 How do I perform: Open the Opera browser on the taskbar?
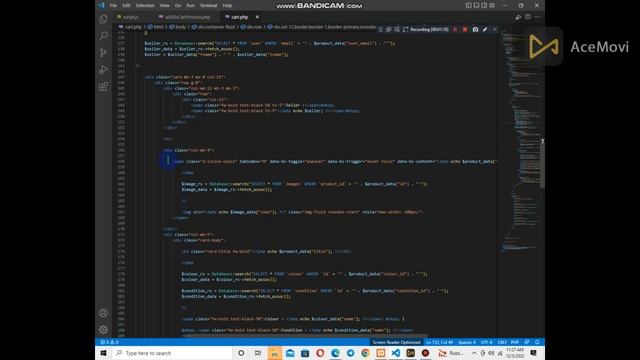[320, 353]
